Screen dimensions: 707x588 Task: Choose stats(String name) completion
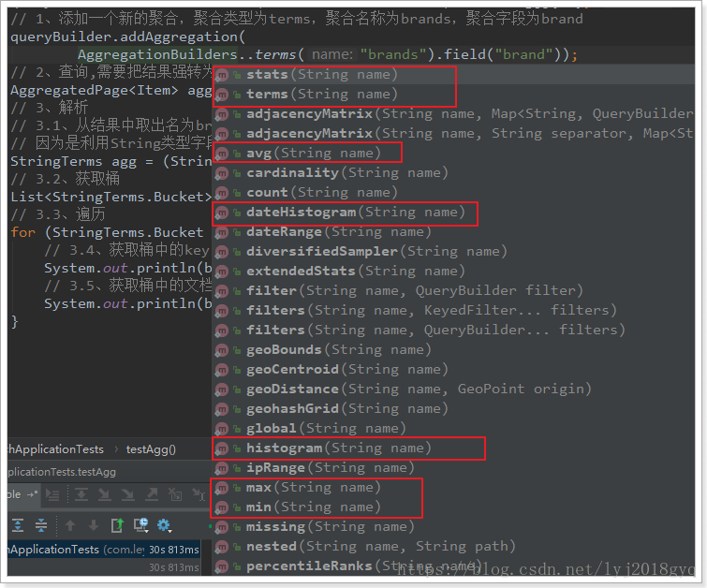pyautogui.click(x=453, y=74)
